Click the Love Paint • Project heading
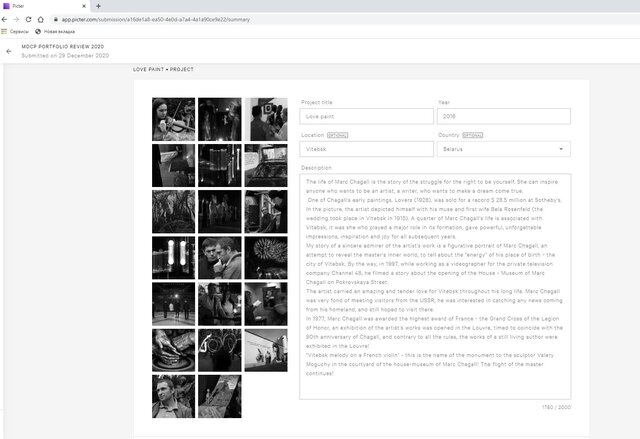640x439 pixels. [x=163, y=69]
